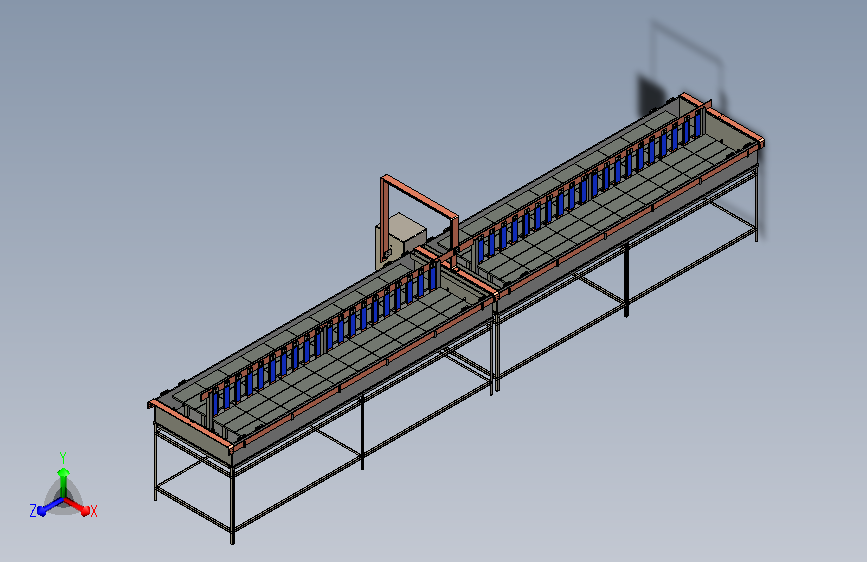
Task: Click the "X" label on the axis triad
Action: [x=93, y=511]
